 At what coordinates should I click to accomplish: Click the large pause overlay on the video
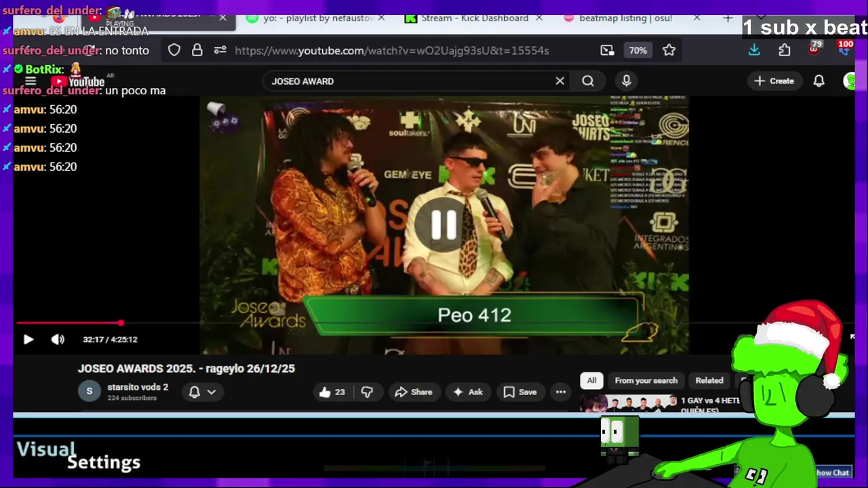444,224
